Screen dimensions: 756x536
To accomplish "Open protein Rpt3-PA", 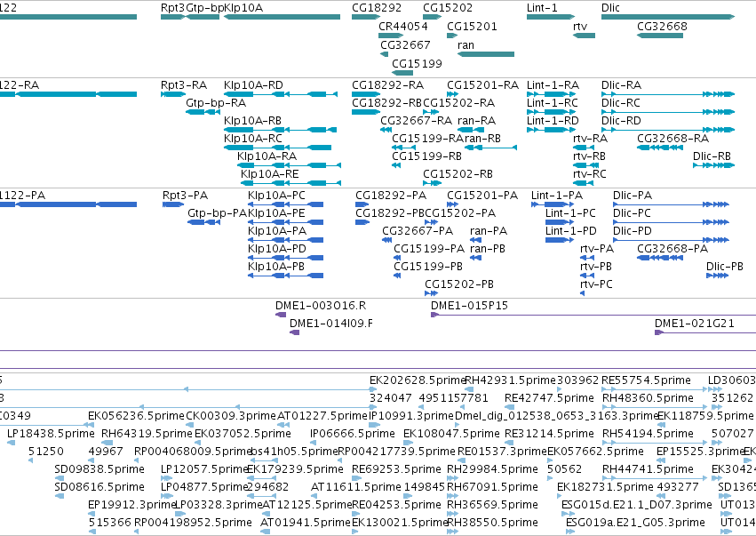I will click(x=173, y=204).
